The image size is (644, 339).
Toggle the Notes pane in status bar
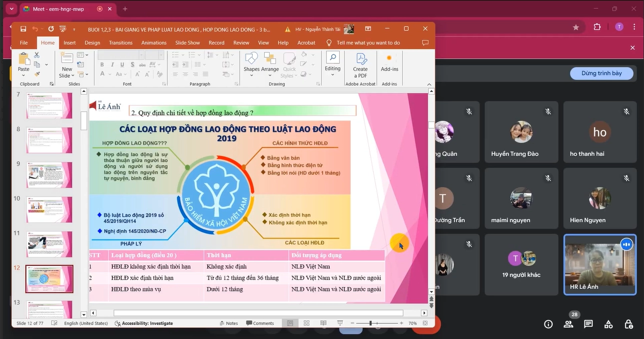[x=228, y=323]
